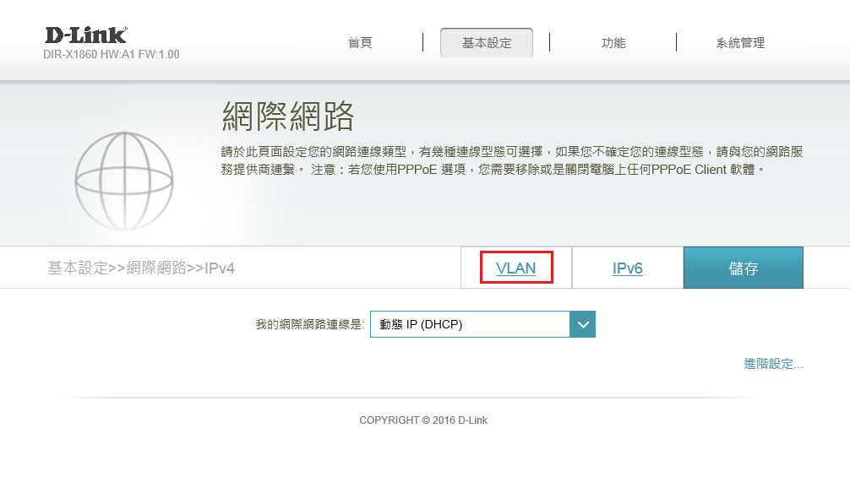The width and height of the screenshot is (850, 504).
Task: Click the COPYRIGHT © 2016 D-Link footer
Action: (x=423, y=420)
